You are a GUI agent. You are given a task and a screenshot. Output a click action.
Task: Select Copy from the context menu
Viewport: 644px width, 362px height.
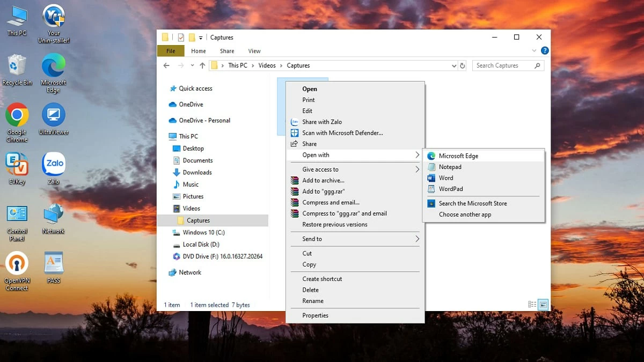point(309,264)
